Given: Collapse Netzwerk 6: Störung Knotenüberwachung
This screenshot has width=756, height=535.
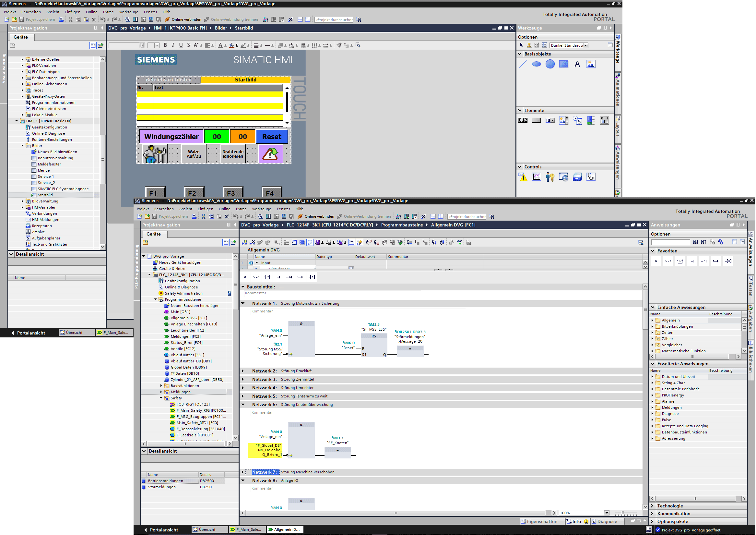Looking at the screenshot, I should pos(243,405).
